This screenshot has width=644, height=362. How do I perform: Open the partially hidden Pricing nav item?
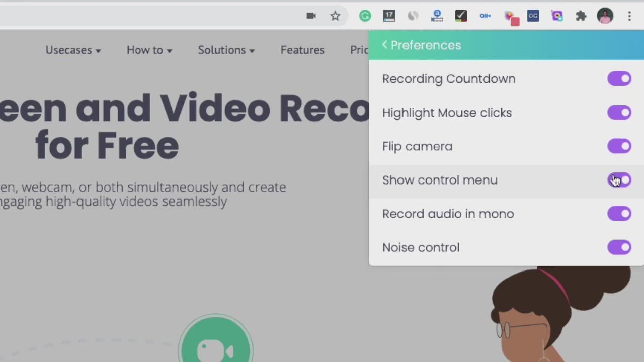pos(359,50)
